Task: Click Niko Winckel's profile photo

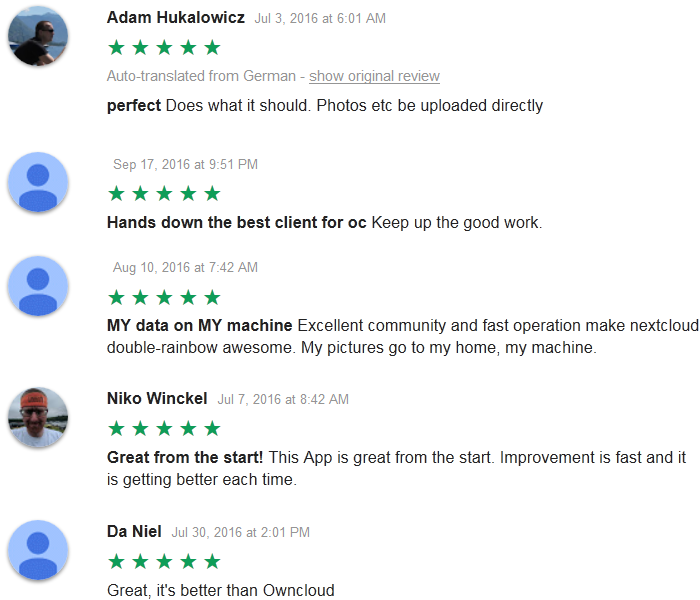Action: coord(38,417)
